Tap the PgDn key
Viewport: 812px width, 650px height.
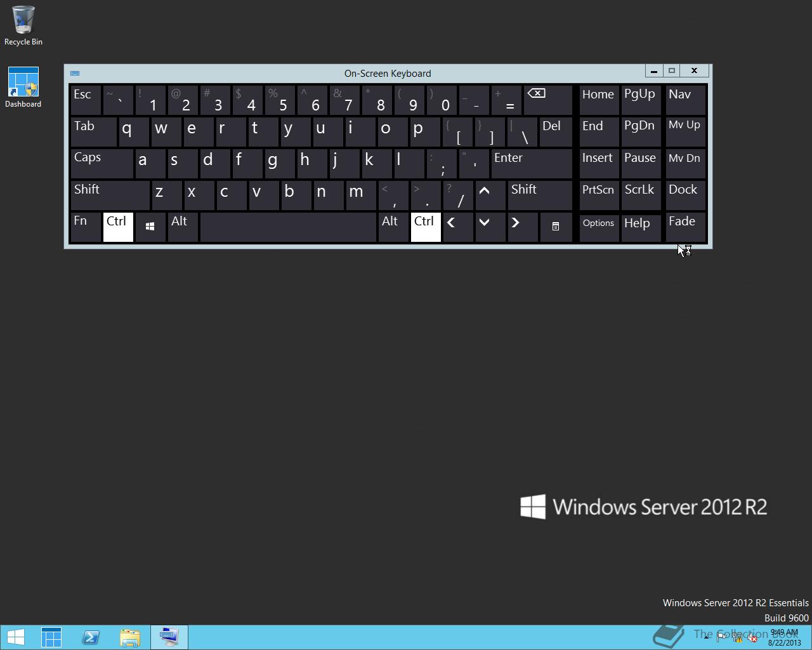click(x=641, y=131)
